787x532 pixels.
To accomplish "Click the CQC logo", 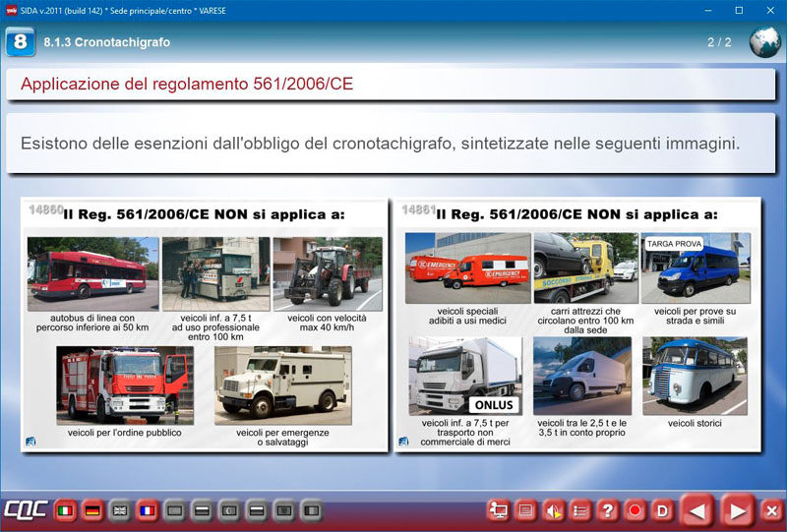I will [25, 511].
